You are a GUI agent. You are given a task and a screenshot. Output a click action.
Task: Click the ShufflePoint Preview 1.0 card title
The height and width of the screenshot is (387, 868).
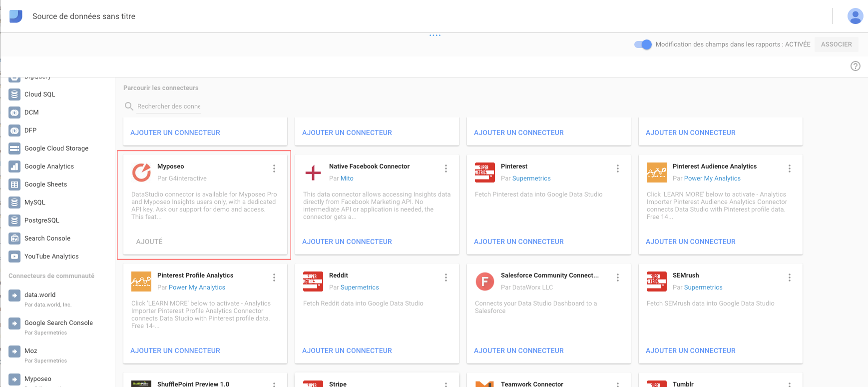point(193,384)
